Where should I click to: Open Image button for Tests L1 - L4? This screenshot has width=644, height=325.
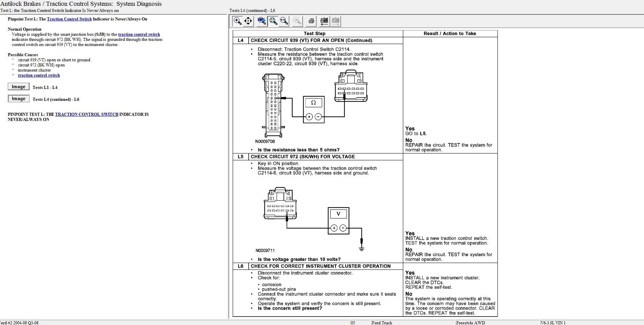(18, 87)
